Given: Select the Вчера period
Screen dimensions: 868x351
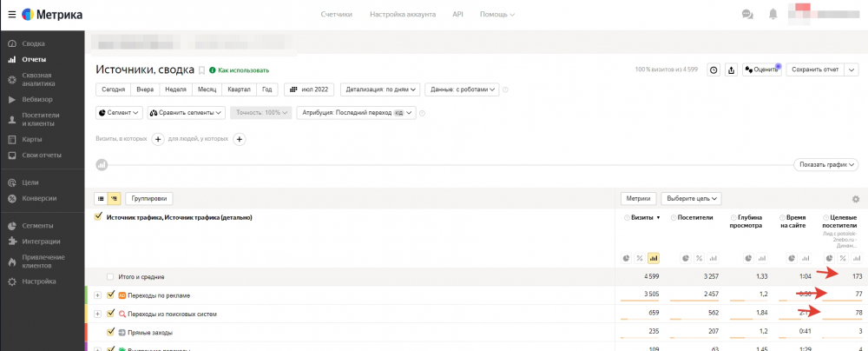Looking at the screenshot, I should (x=145, y=89).
